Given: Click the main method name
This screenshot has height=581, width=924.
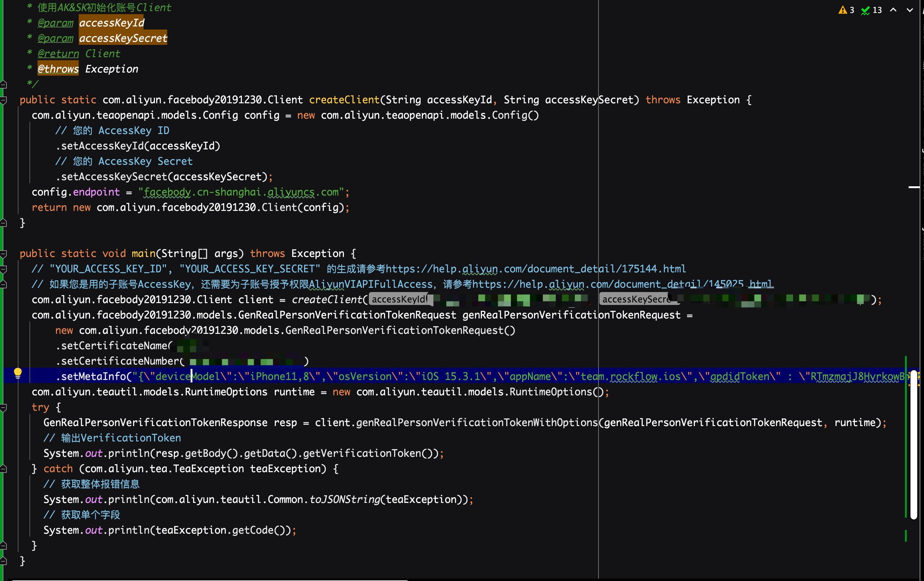Looking at the screenshot, I should [143, 254].
